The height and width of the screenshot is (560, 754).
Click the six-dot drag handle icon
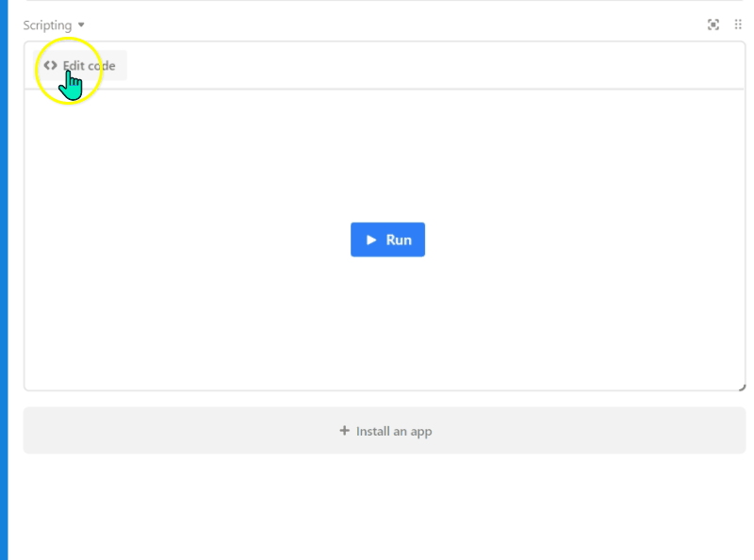(x=738, y=25)
